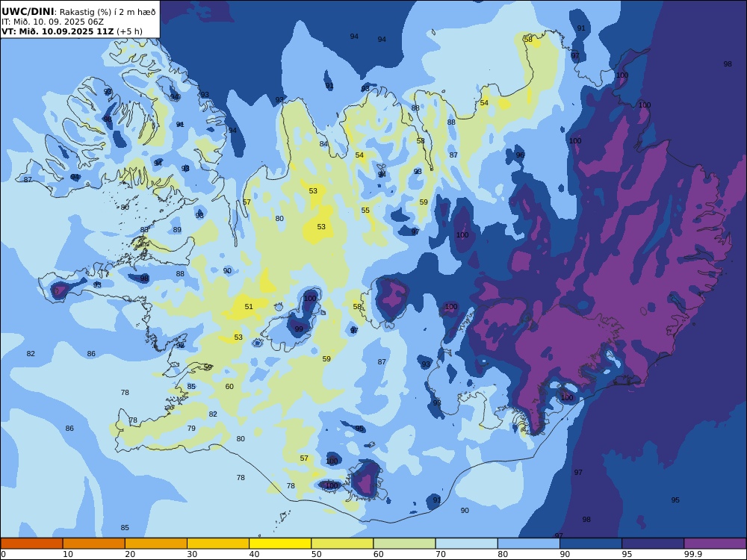Click the 20–30 amber legend swatch

(156, 544)
